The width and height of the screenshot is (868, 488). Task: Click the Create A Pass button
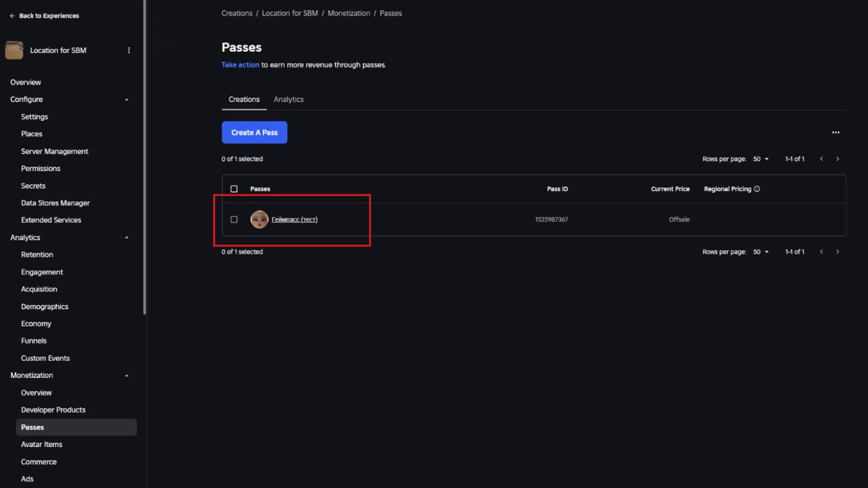click(254, 132)
